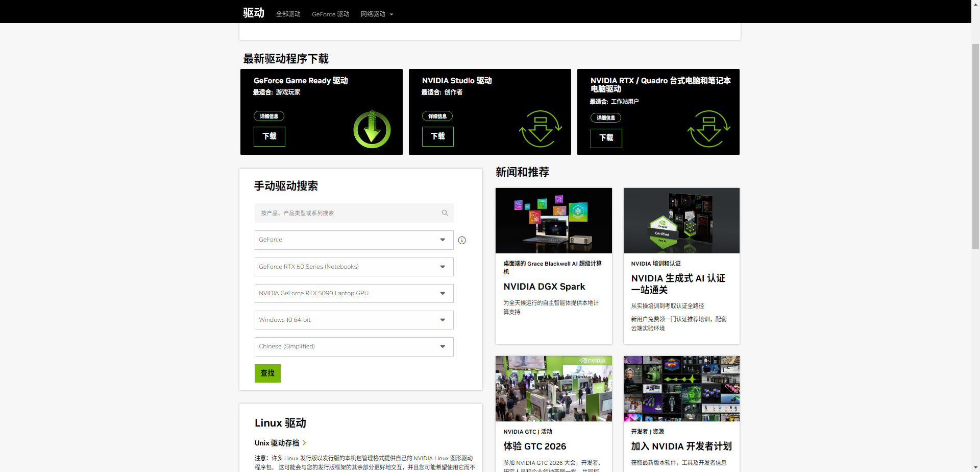
Task: Open the Chinese (Simplified) language dropdown
Action: [x=354, y=346]
